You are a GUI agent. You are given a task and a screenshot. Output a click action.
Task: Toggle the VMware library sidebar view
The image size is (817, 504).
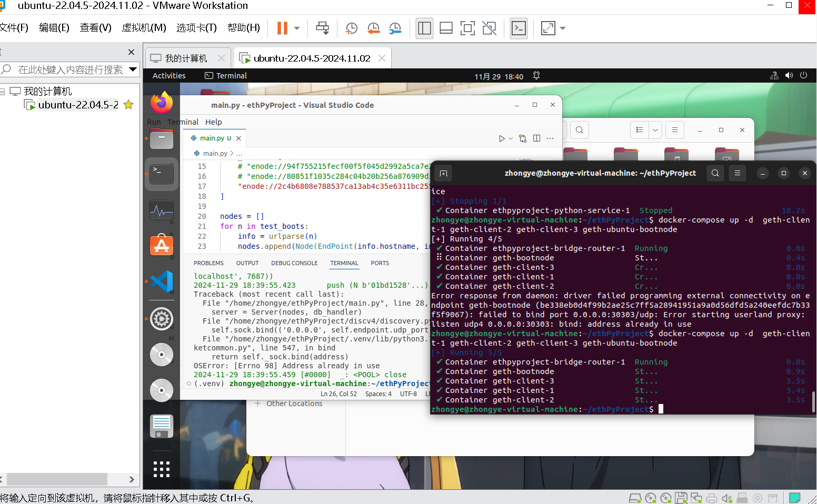coord(424,28)
